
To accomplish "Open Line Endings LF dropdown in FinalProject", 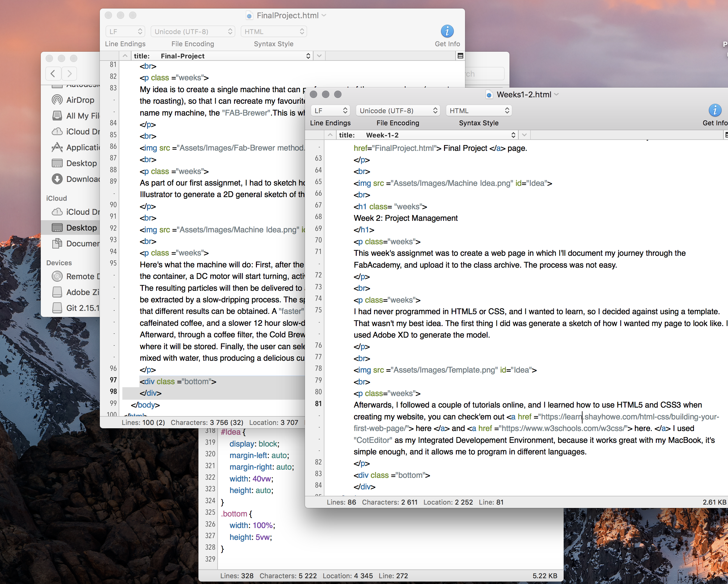I will [x=125, y=31].
